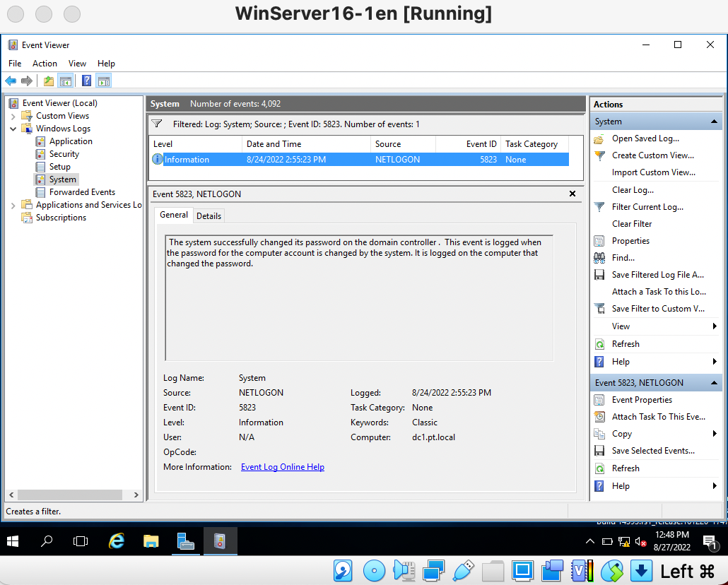Image resolution: width=728 pixels, height=585 pixels.
Task: Click the Forward arrow toolbar icon
Action: (27, 81)
